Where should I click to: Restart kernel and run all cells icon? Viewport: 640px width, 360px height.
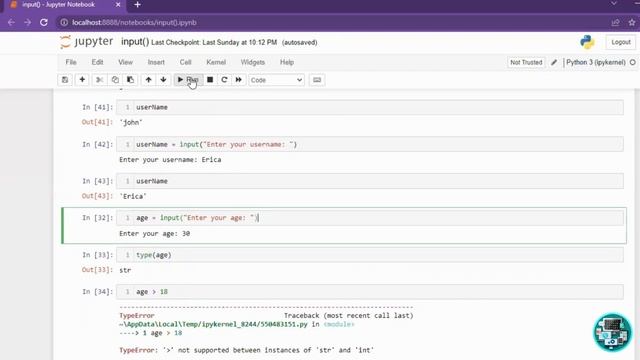pos(239,80)
